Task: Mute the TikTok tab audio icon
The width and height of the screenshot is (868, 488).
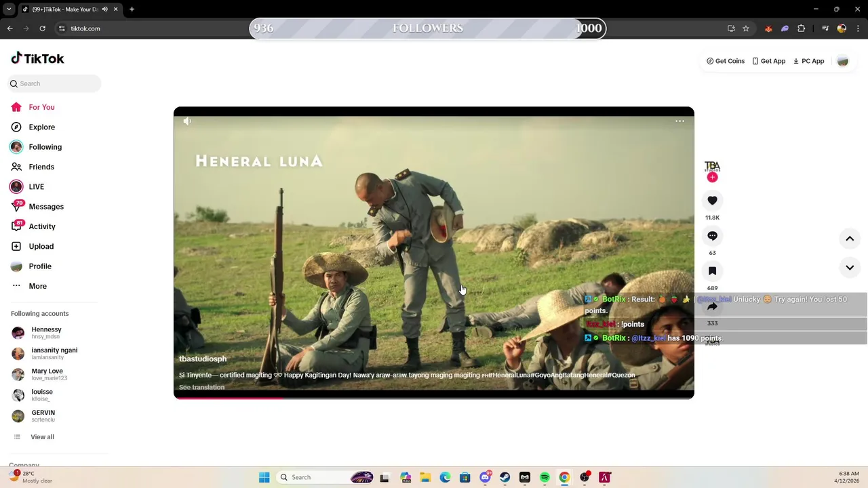Action: click(x=104, y=9)
